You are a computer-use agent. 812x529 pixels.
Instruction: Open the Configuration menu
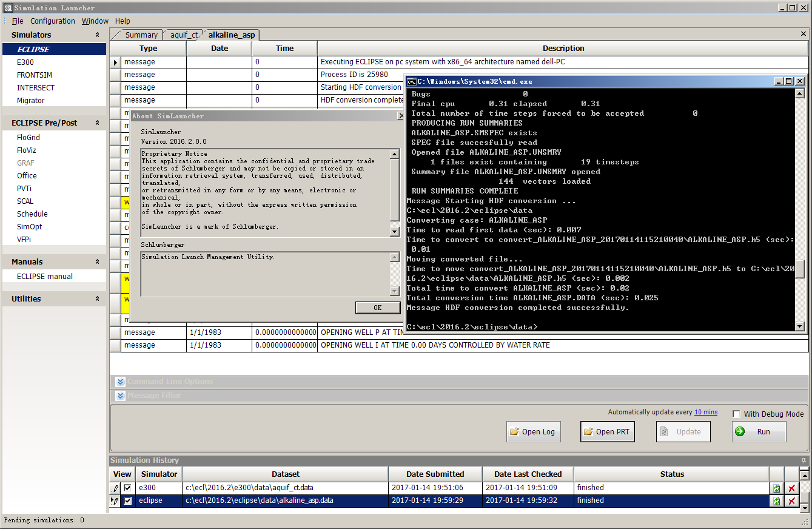tap(53, 21)
